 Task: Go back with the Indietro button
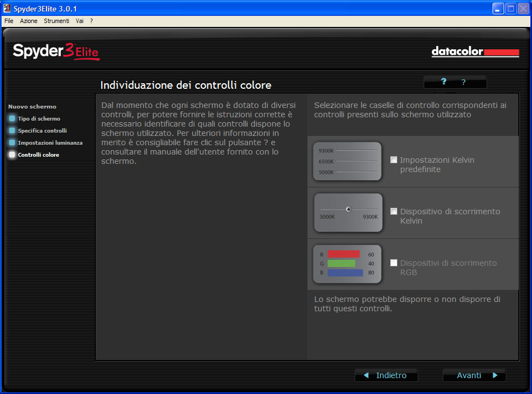pos(386,375)
